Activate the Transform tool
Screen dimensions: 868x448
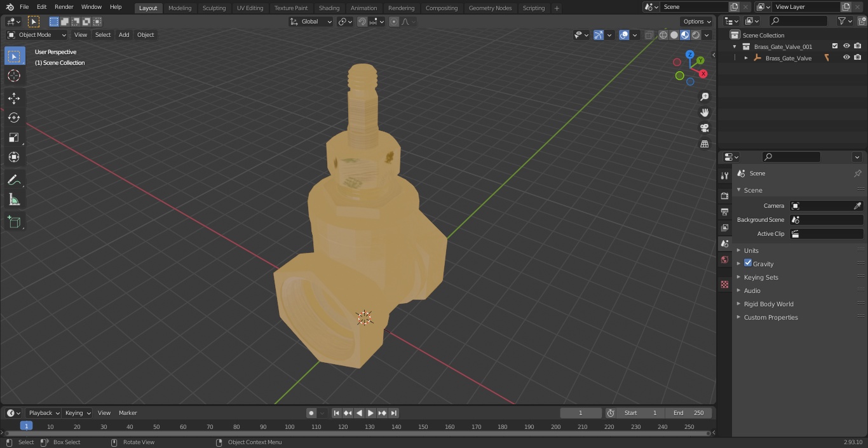(14, 157)
